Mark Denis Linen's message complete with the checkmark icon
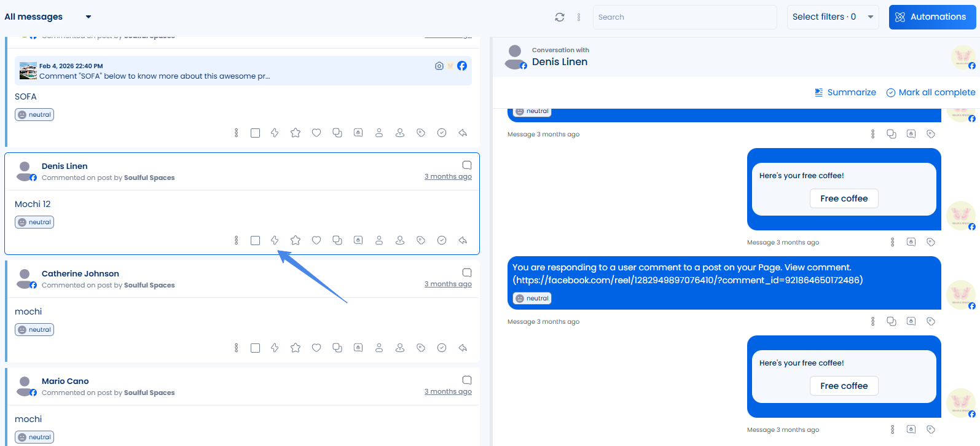980x446 pixels. click(x=442, y=240)
